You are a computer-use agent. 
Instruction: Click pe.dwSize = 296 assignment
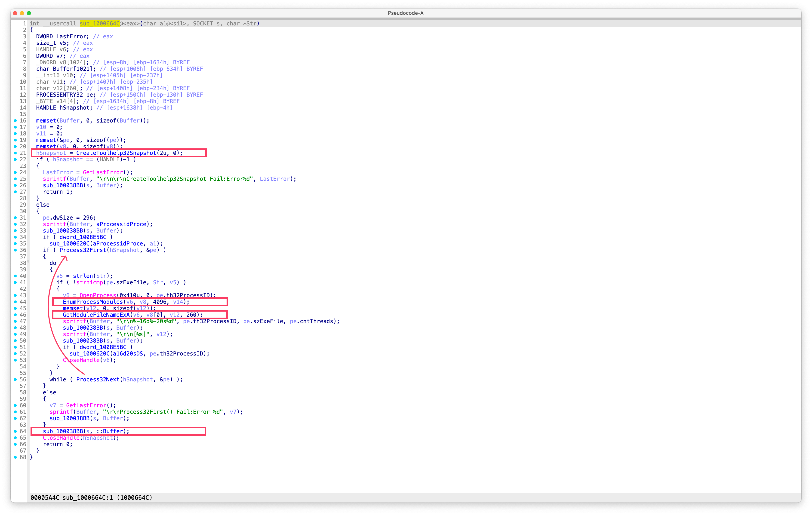(x=69, y=218)
